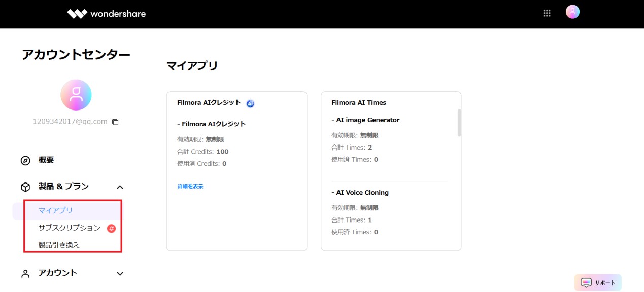The height and width of the screenshot is (292, 644).
Task: Go to 概要 overview page
Action: click(x=46, y=160)
